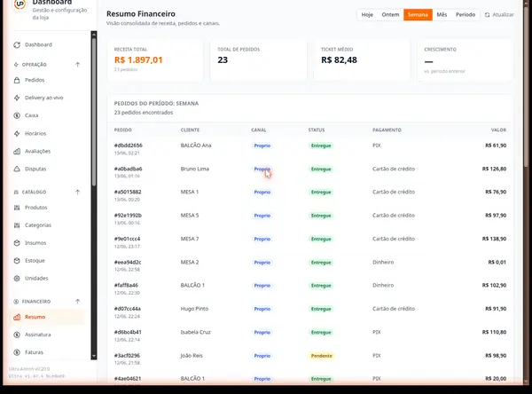
Task: Click the Caixa coin icon
Action: coord(17,115)
